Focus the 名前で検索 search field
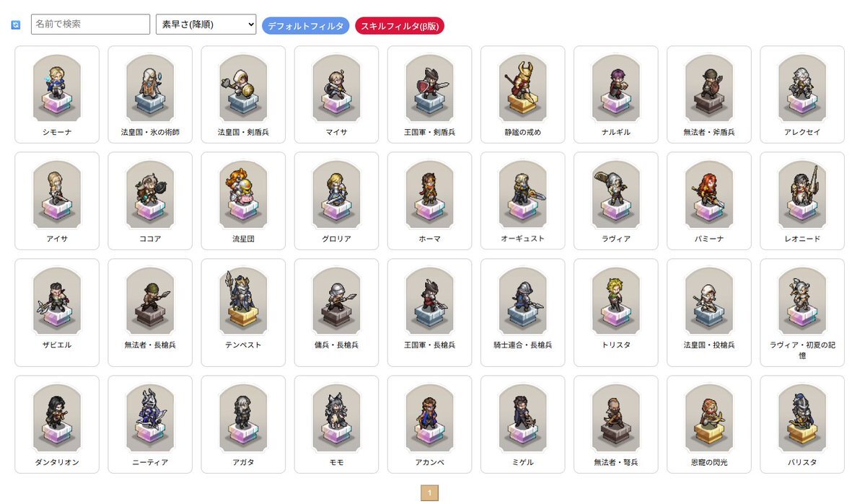 [x=90, y=25]
